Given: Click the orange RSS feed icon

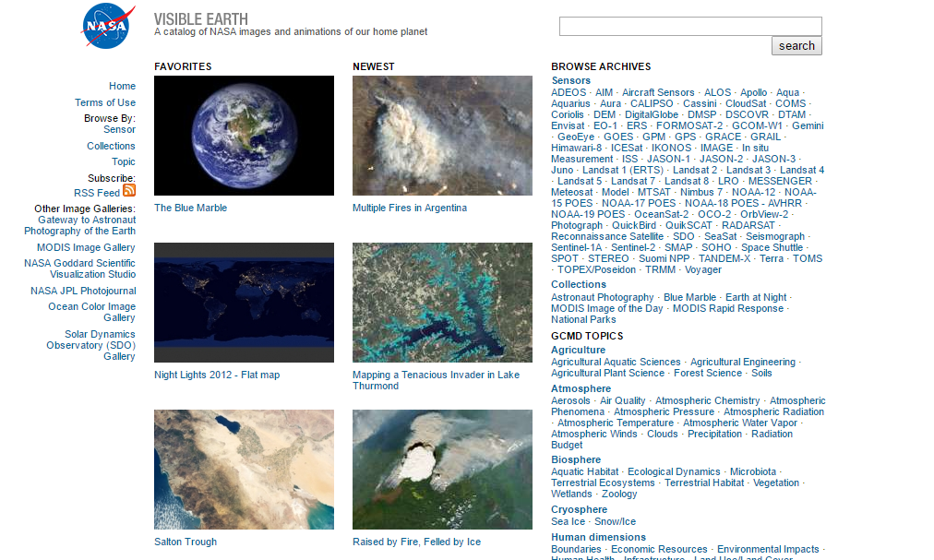Looking at the screenshot, I should pos(129,190).
